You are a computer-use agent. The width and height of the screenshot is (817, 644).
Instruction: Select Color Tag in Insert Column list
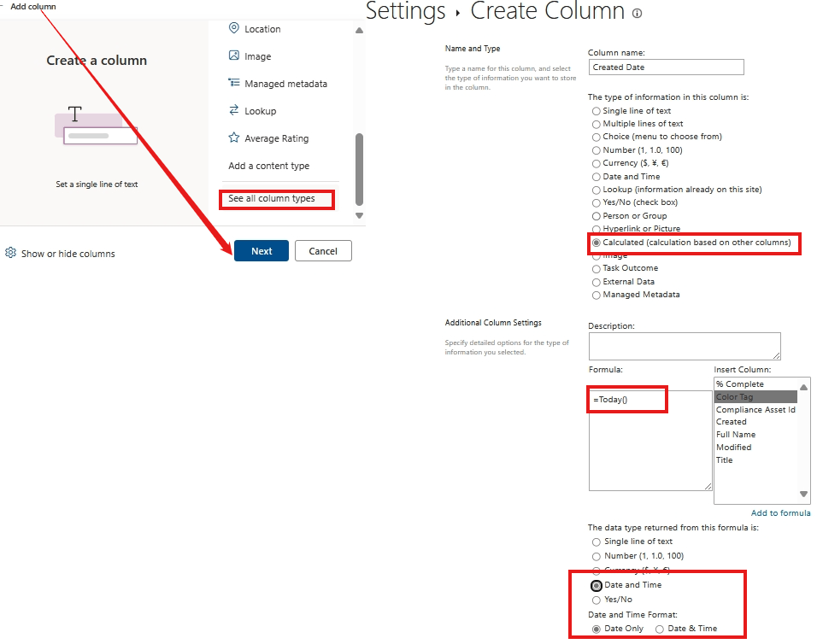pos(755,396)
